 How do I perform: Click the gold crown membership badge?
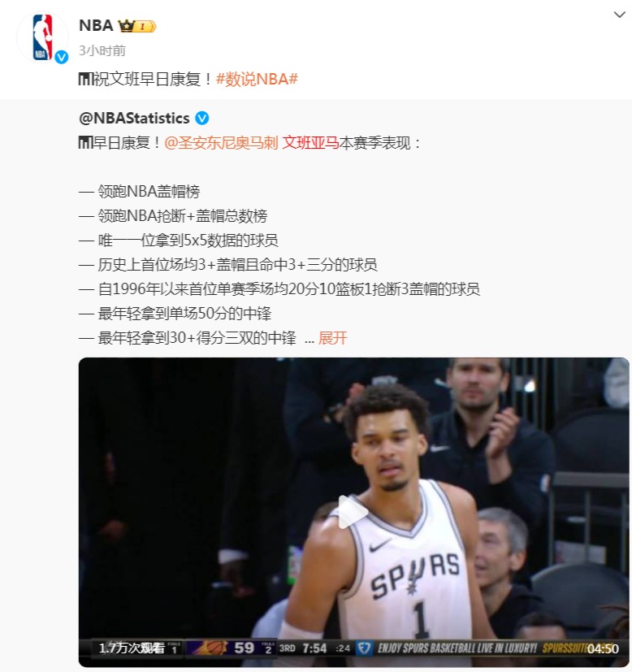(x=137, y=26)
